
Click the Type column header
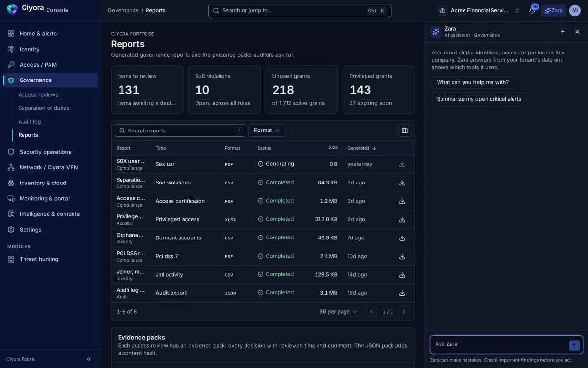(x=161, y=148)
